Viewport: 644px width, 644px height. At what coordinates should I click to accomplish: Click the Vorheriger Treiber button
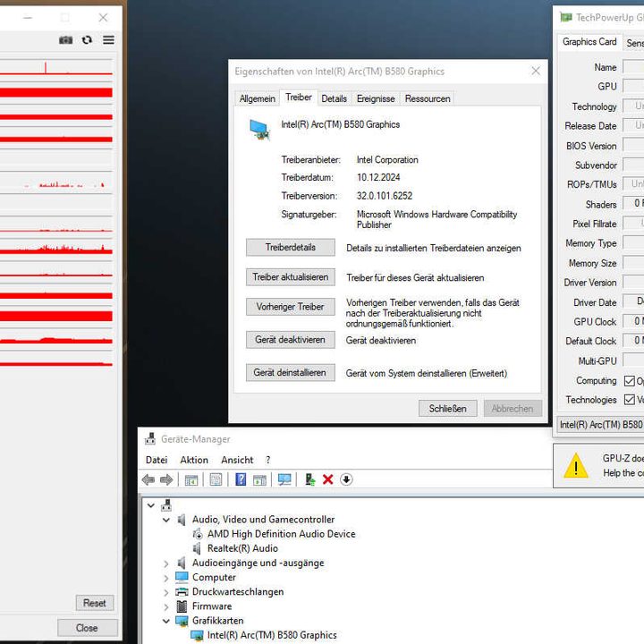point(291,307)
